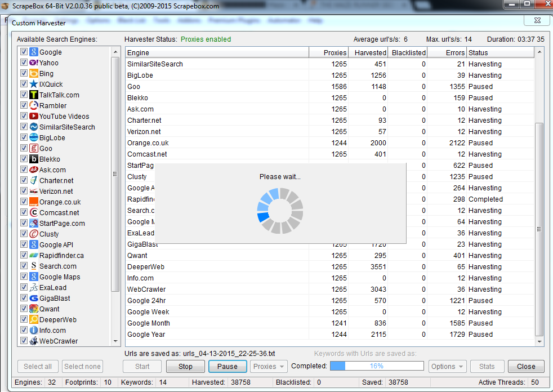
Task: Click the Select all button
Action: click(38, 367)
